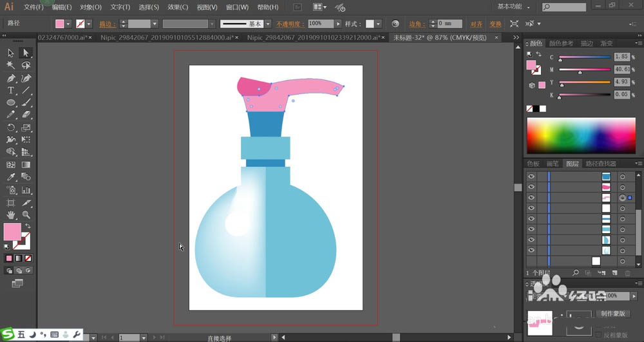Screen dimensions: 644x342
Task: Click the 制作蒙版 button
Action: tap(613, 313)
